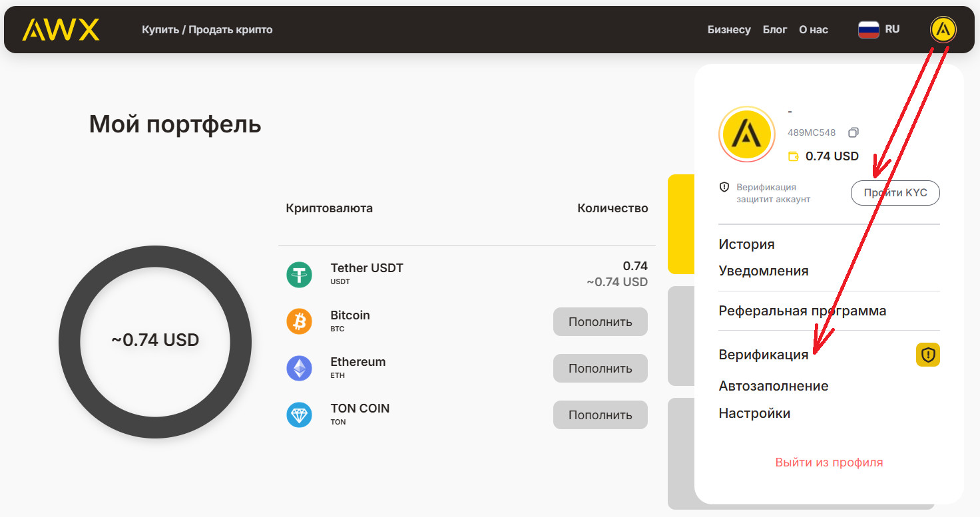
Task: Click the AWX logo in header
Action: tap(61, 29)
